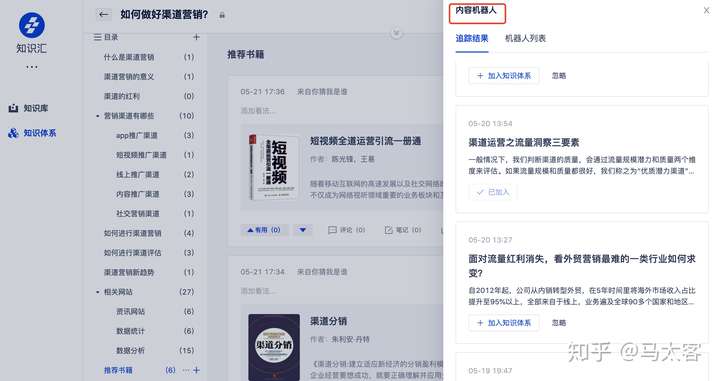Open the 渠道分销 book title

[x=328, y=321]
